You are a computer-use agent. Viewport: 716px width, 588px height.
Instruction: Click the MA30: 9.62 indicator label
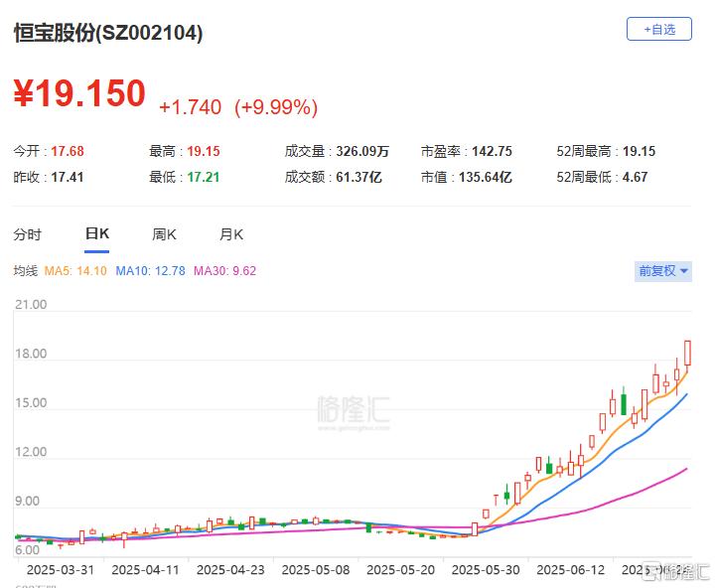click(x=224, y=271)
